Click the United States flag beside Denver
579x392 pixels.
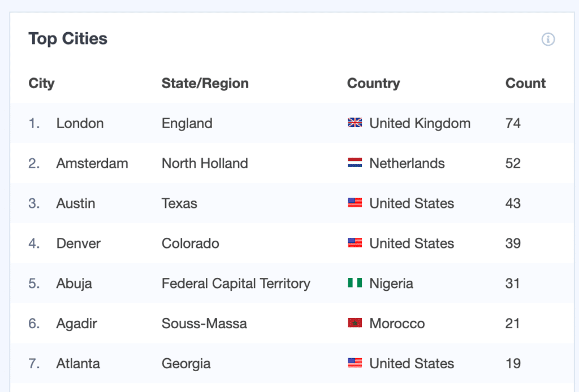coord(355,243)
